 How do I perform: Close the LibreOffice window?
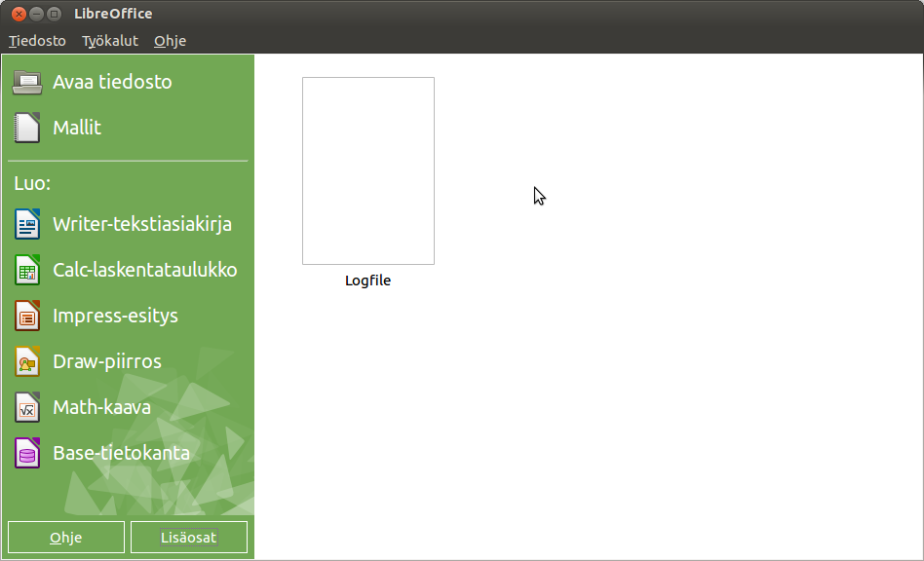pyautogui.click(x=19, y=14)
